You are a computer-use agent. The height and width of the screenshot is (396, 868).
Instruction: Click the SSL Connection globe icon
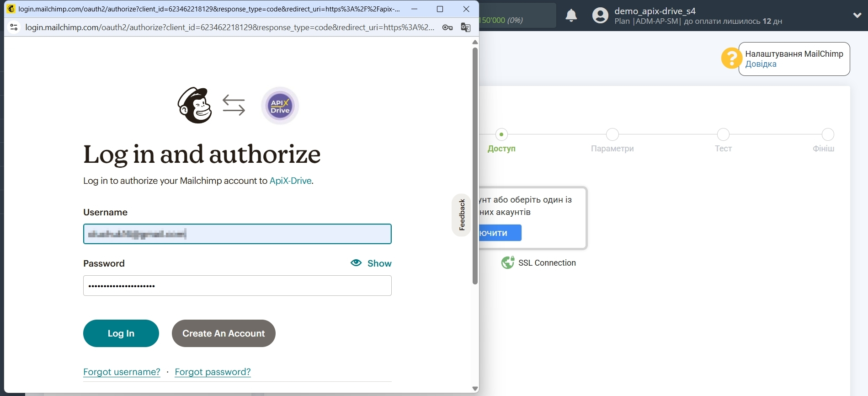click(x=508, y=262)
